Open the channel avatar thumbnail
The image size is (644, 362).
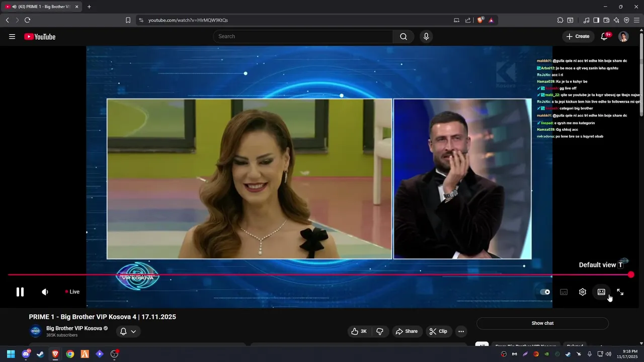coord(35,331)
